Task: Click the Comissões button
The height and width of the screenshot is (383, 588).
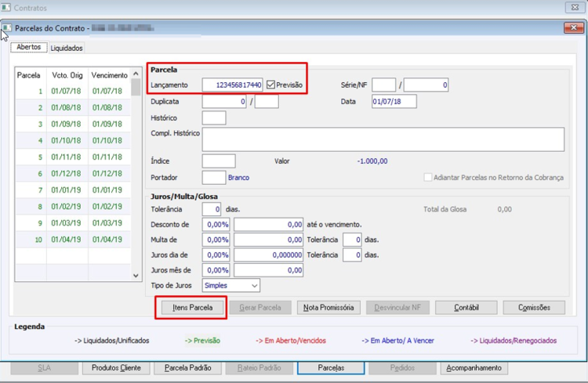Action: (534, 308)
